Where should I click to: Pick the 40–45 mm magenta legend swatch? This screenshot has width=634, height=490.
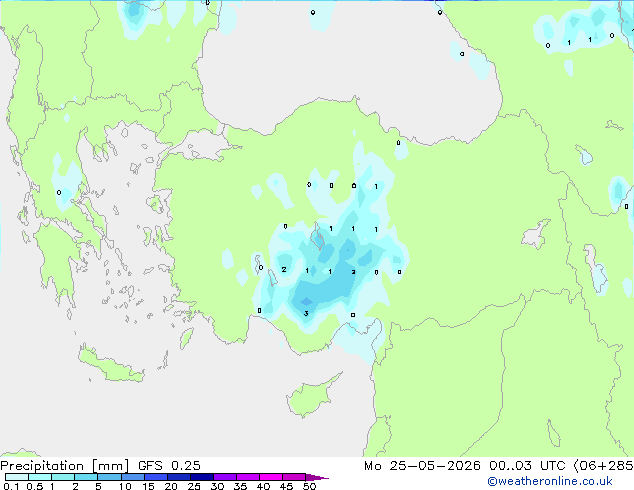coord(271,477)
